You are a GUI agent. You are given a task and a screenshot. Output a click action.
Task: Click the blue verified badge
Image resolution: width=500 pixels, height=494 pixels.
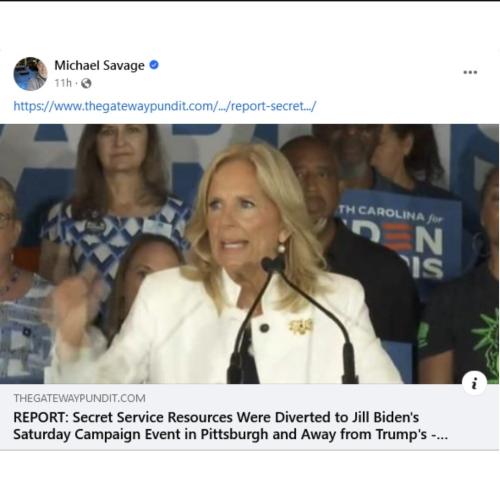(154, 65)
